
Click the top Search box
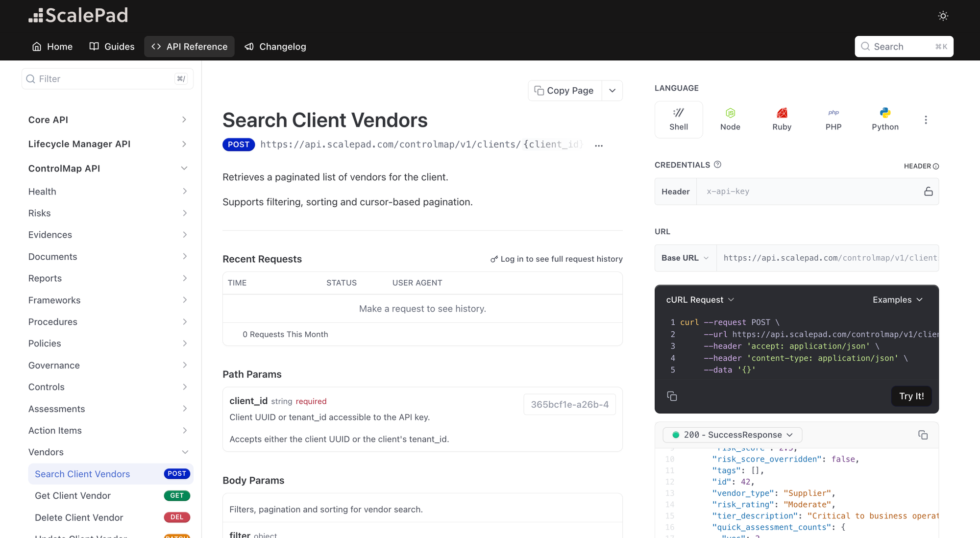pyautogui.click(x=904, y=47)
